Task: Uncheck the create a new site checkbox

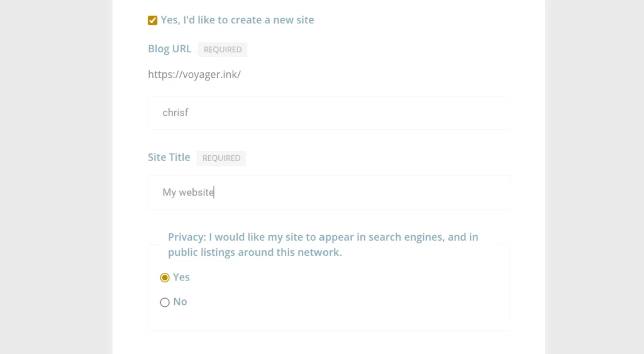Action: click(153, 21)
